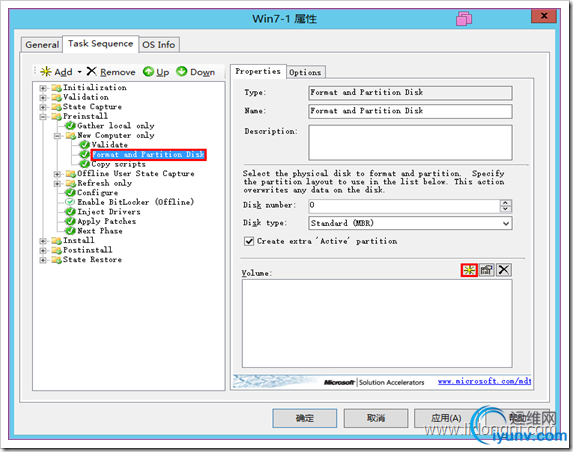Uncheck Create extra 'Active' partition checkbox

click(x=249, y=242)
